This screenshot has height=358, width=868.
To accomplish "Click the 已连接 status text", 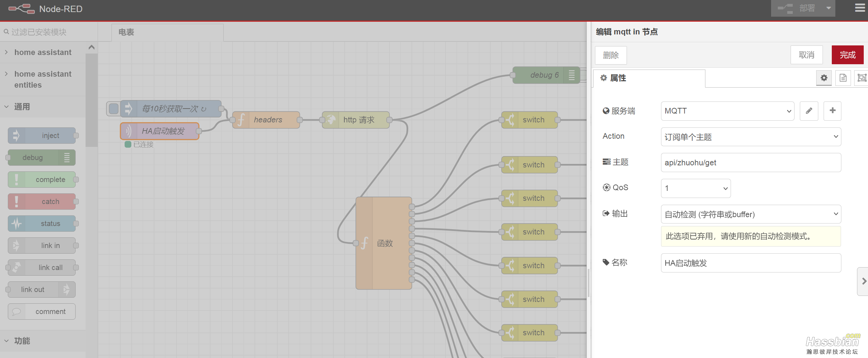I will point(143,144).
